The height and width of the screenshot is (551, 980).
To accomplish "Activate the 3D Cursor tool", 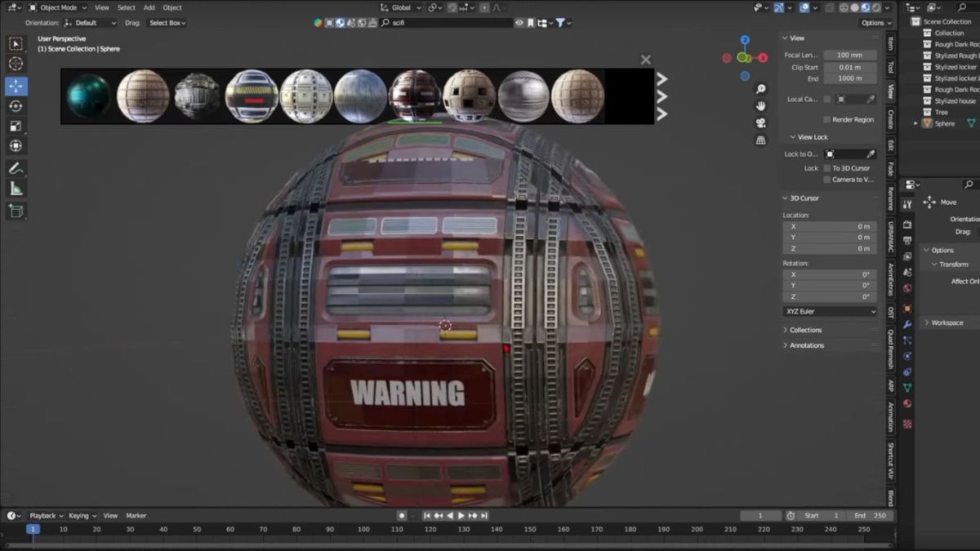I will coord(16,64).
